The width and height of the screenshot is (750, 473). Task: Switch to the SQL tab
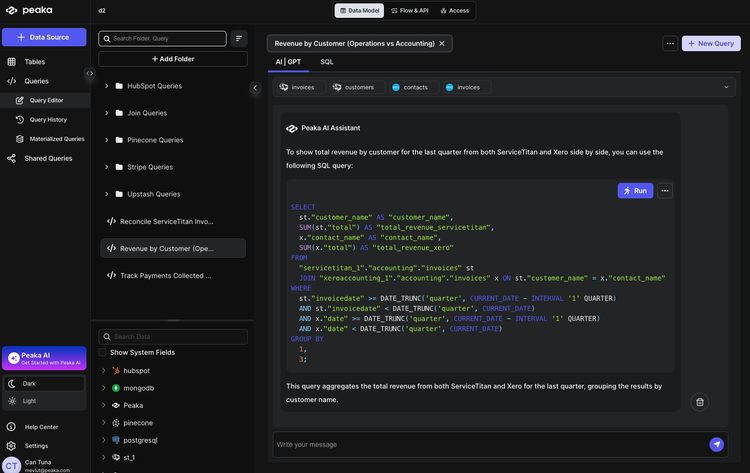point(327,62)
